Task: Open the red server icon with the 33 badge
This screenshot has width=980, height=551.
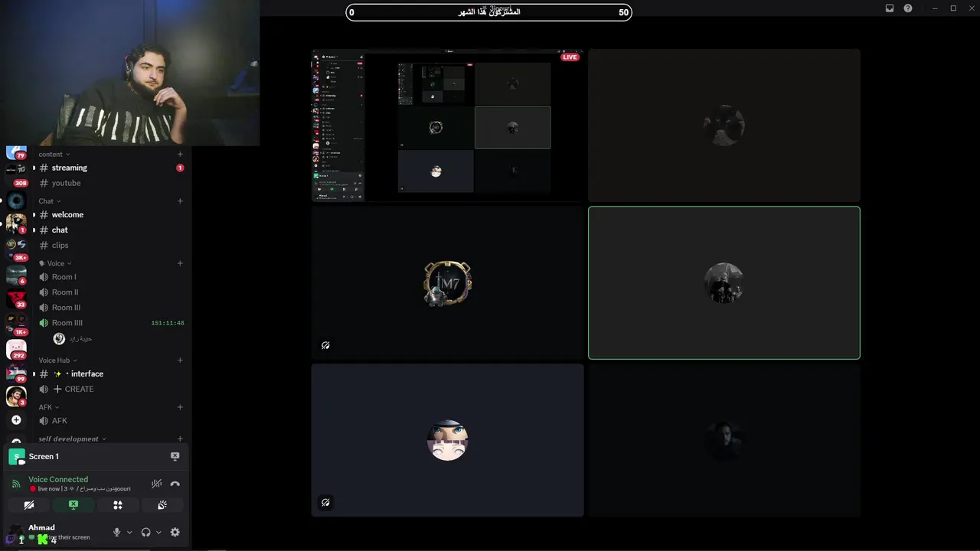Action: click(16, 299)
